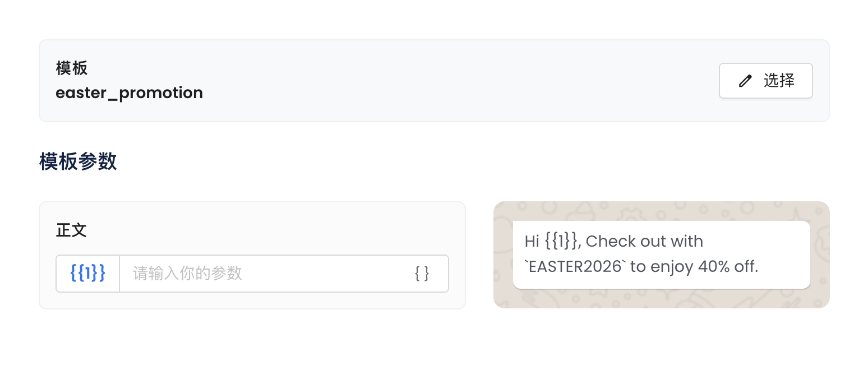Click 'Check out with' preview text
Image resolution: width=868 pixels, height=379 pixels.
click(x=644, y=241)
